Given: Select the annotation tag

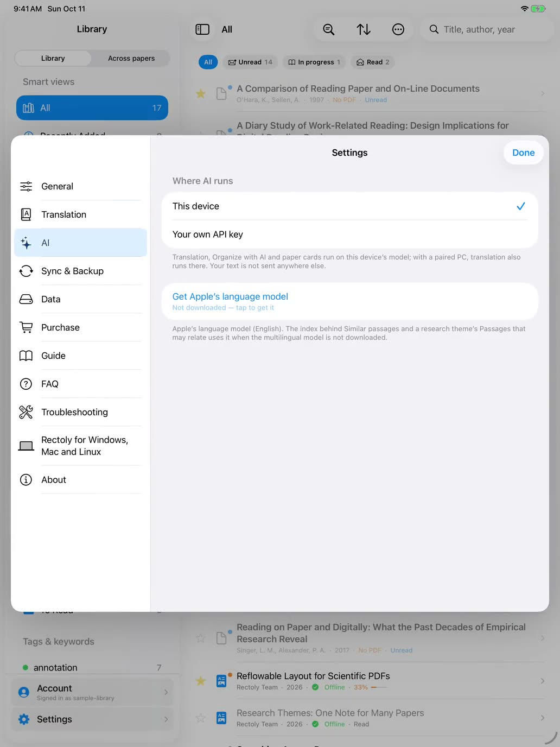Looking at the screenshot, I should (x=92, y=668).
